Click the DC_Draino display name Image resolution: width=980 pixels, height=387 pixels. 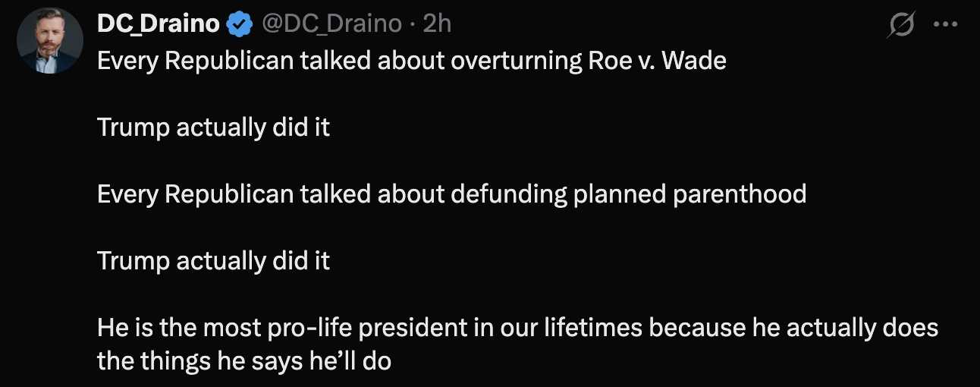[158, 25]
